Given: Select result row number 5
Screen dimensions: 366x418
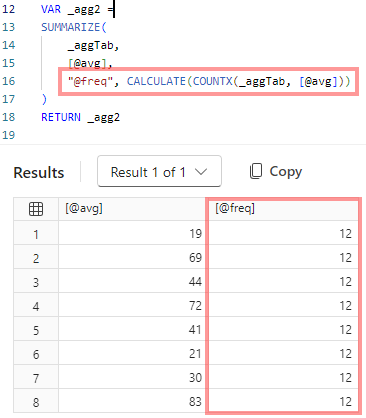Looking at the screenshot, I should 36,329.
